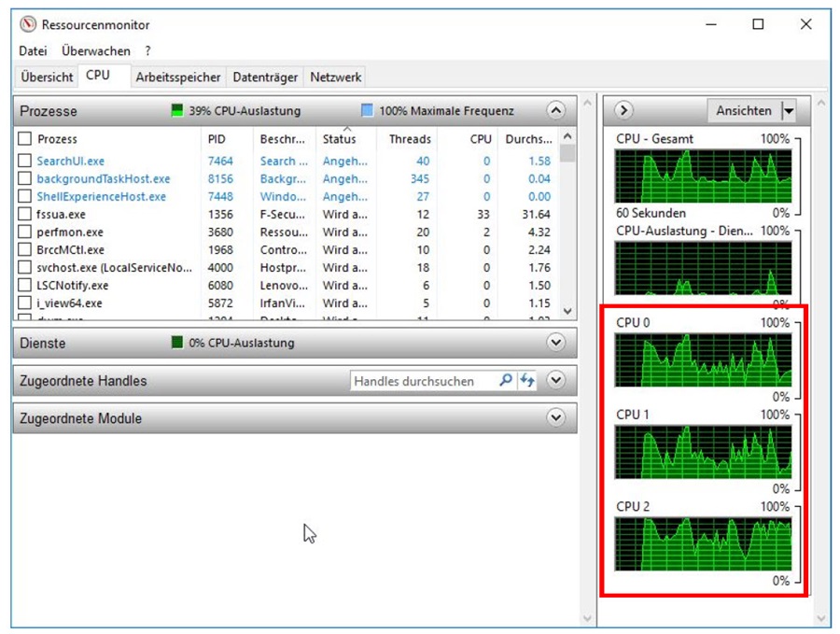Click the scroll-up arrow of the process list
840x634 pixels.
[x=567, y=138]
